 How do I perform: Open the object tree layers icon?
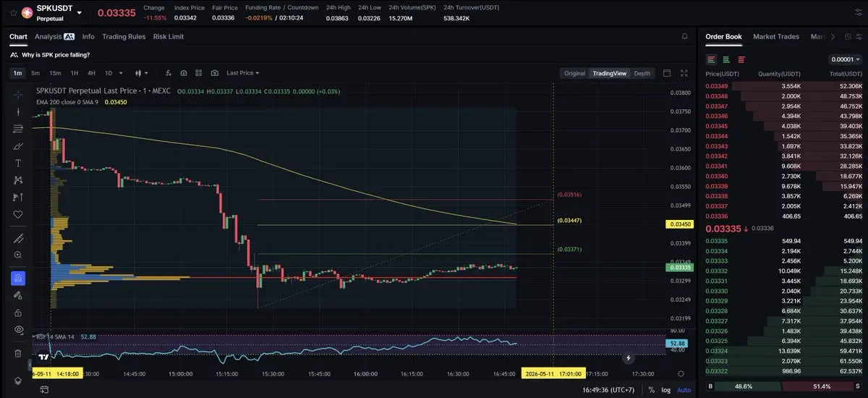(x=18, y=381)
